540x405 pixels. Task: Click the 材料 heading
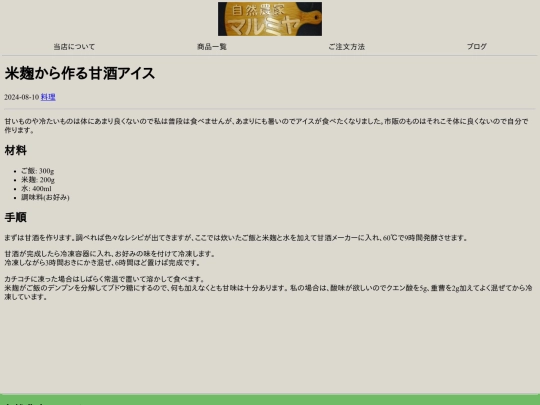(x=15, y=150)
